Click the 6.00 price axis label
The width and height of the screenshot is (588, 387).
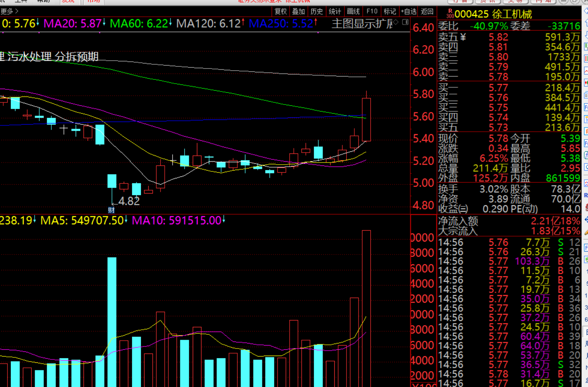pos(423,72)
